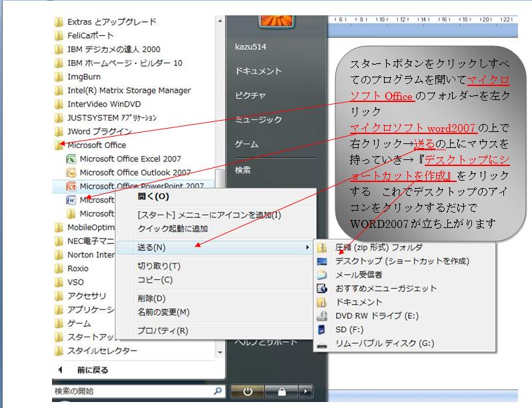Click リムーバブル ディスク (G:) drive icon
532x408 pixels.
[x=321, y=345]
